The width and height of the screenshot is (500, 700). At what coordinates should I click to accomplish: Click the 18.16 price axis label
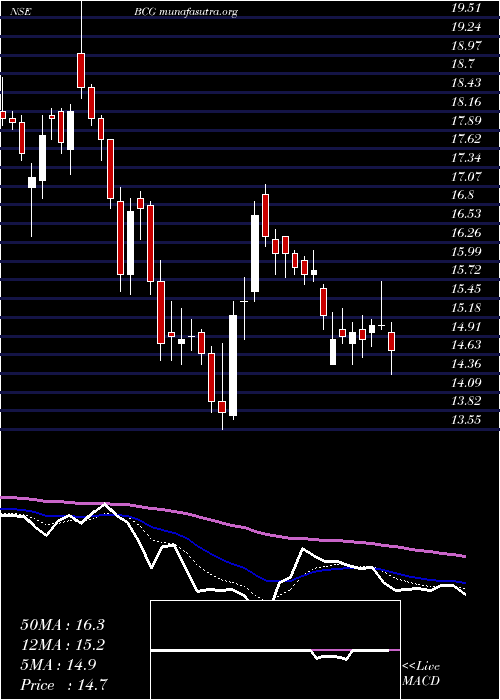pyautogui.click(x=467, y=102)
